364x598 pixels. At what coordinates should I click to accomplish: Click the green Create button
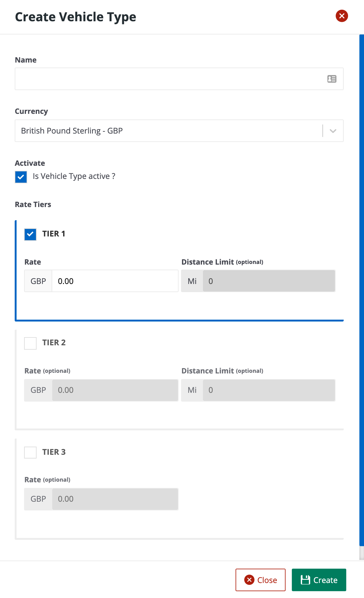point(319,580)
